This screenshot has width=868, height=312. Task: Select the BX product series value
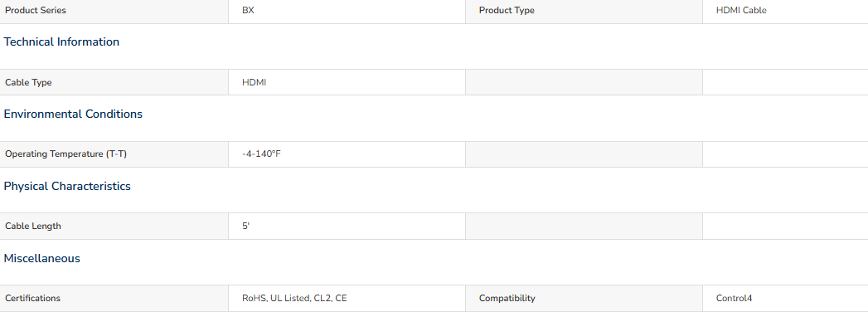[249, 11]
